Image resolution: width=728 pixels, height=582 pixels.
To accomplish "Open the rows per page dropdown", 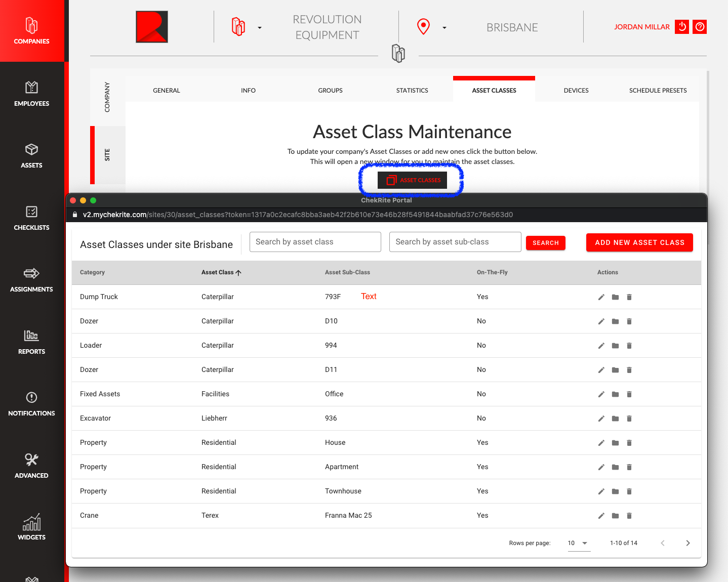I will pos(579,543).
